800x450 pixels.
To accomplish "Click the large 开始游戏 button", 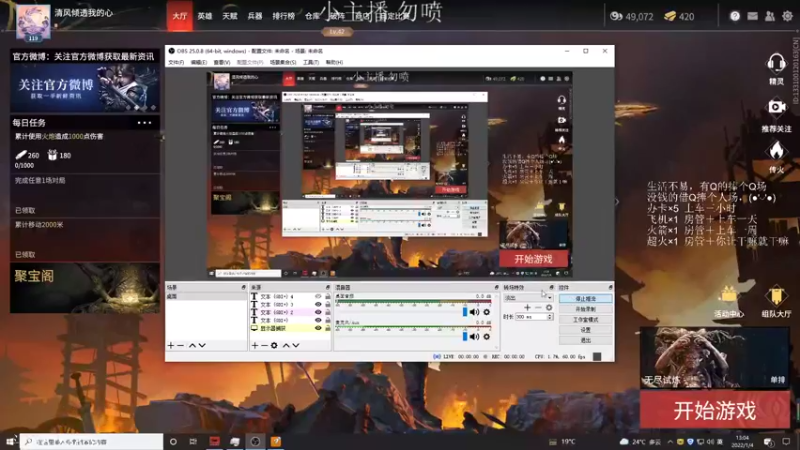I will pyautogui.click(x=715, y=410).
